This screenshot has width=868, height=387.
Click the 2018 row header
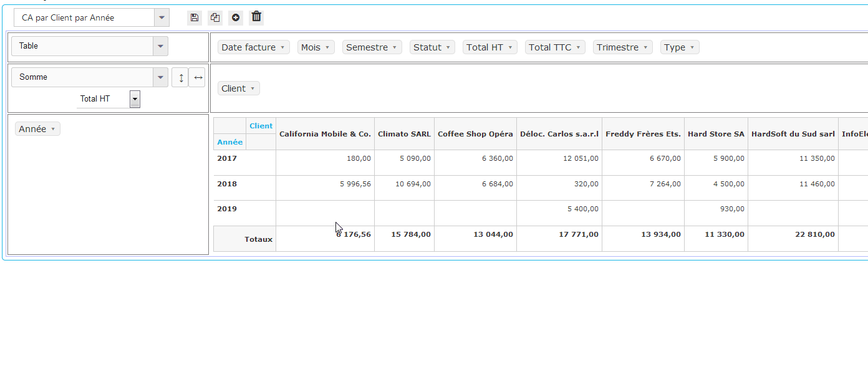point(227,184)
